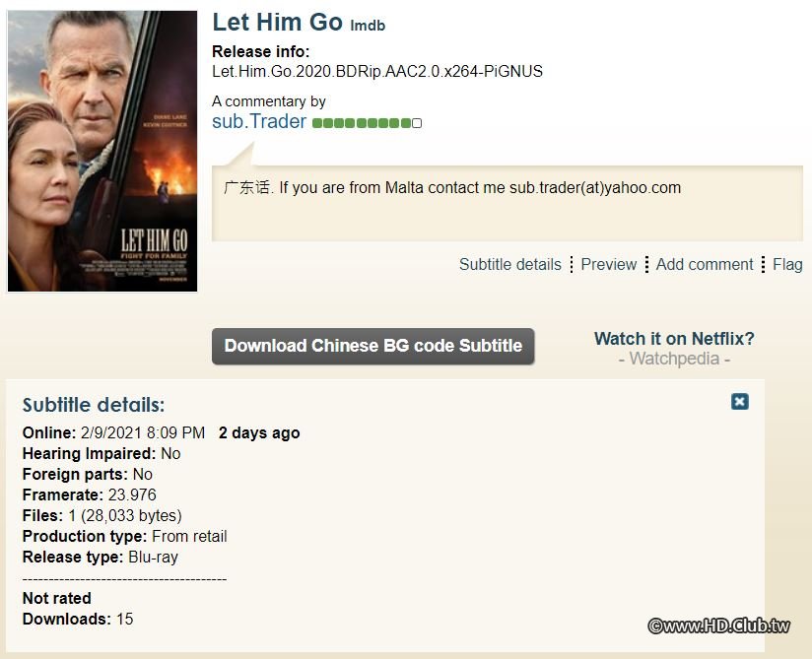Click the Let Him Go movie poster
This screenshot has width=812, height=659.
102,151
